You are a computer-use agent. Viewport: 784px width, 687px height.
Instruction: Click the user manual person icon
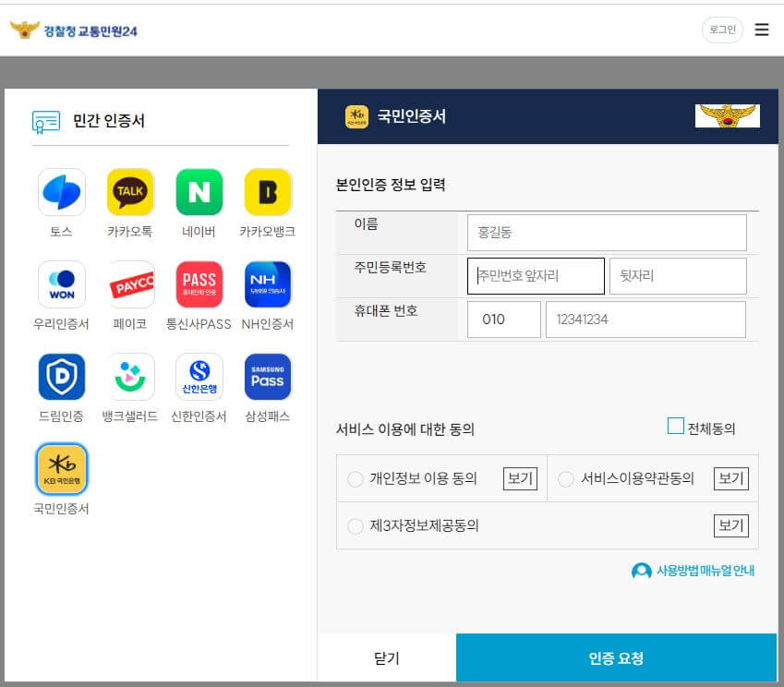[x=642, y=571]
